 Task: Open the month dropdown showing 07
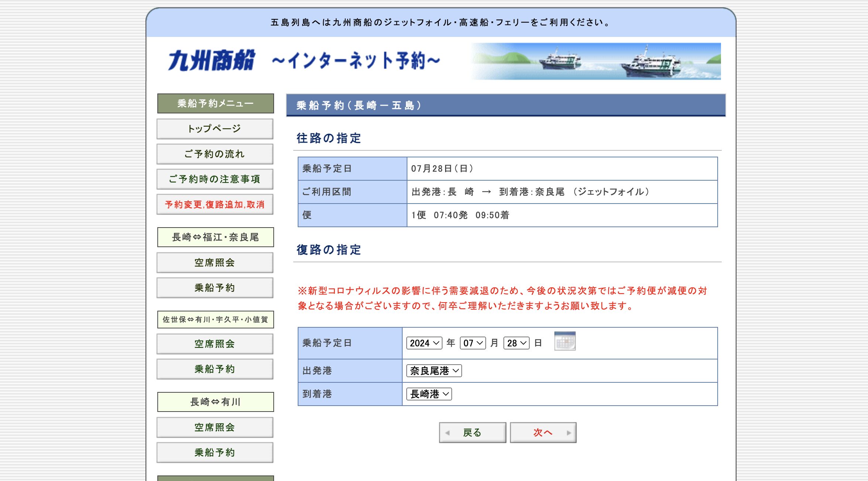(473, 343)
